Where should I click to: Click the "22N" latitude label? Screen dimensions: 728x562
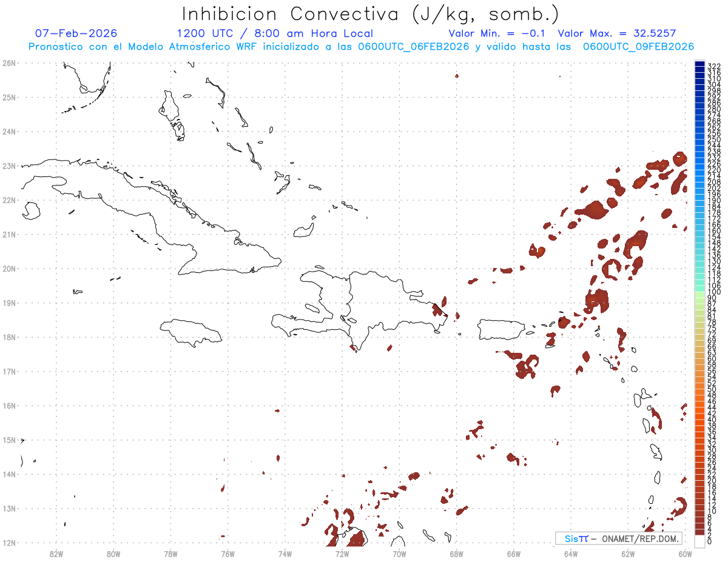click(x=9, y=200)
